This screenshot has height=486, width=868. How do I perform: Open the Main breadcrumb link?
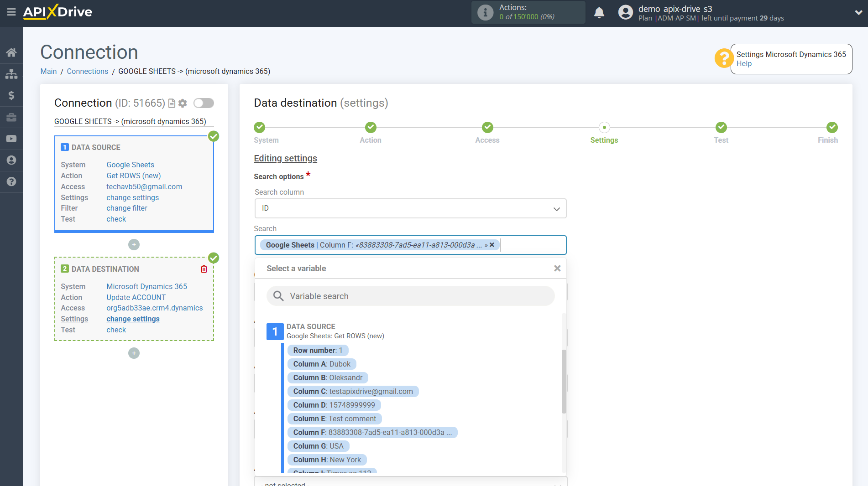coord(48,72)
